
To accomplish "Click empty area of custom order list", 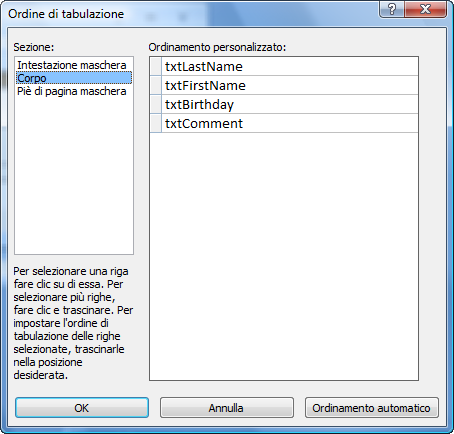I will [x=284, y=256].
